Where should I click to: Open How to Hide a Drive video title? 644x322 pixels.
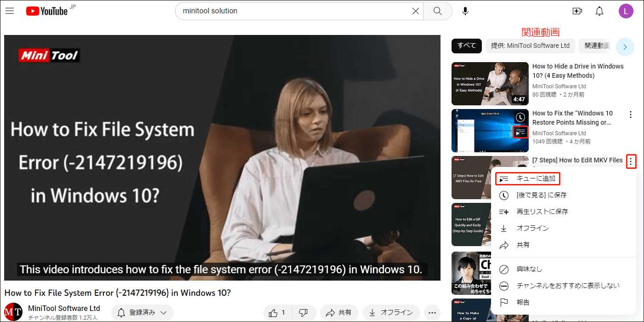tap(578, 71)
